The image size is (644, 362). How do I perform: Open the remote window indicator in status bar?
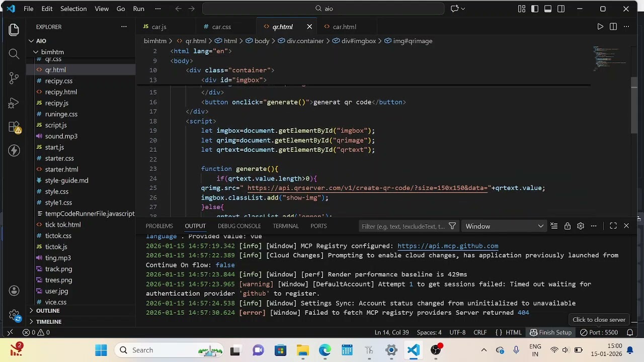tap(10, 332)
